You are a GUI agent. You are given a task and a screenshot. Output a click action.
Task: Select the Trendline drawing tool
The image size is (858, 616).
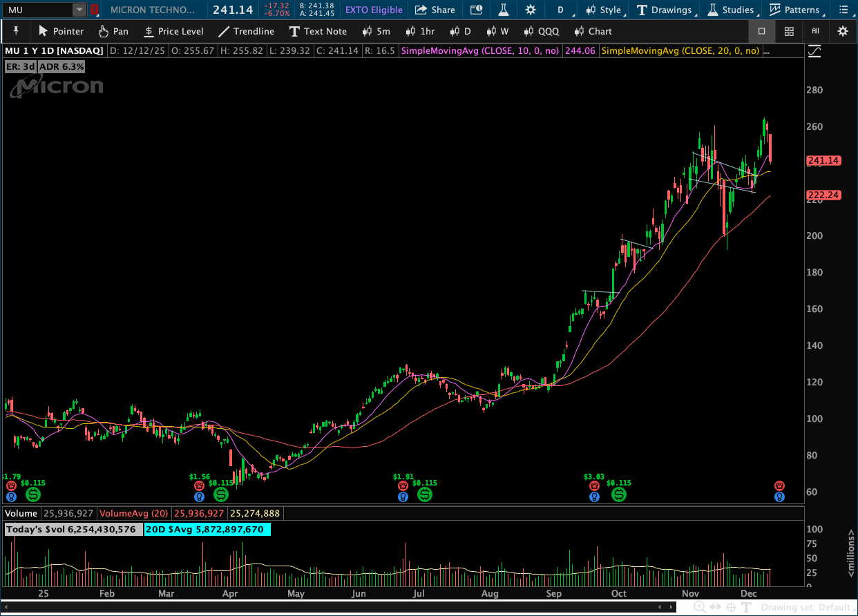[245, 31]
